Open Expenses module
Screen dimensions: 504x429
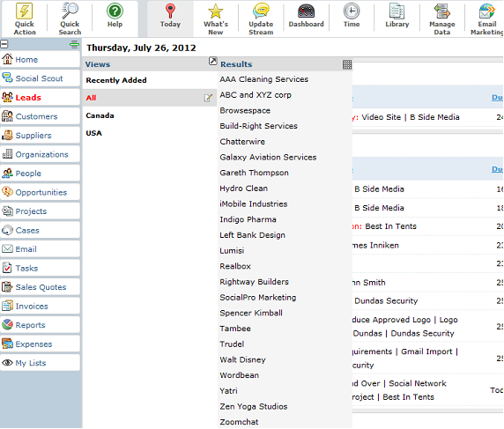point(40,344)
